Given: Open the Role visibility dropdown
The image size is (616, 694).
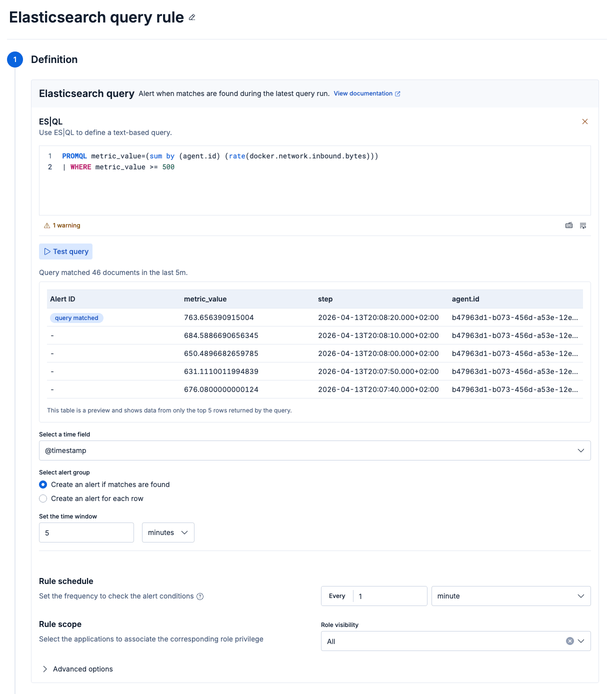Looking at the screenshot, I should (581, 641).
